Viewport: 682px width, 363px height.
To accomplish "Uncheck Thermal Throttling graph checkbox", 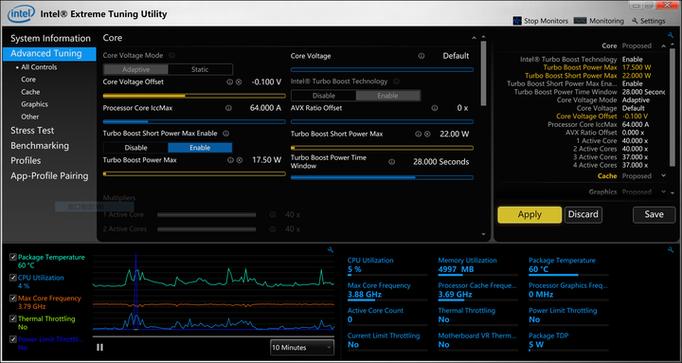I will pyautogui.click(x=13, y=319).
